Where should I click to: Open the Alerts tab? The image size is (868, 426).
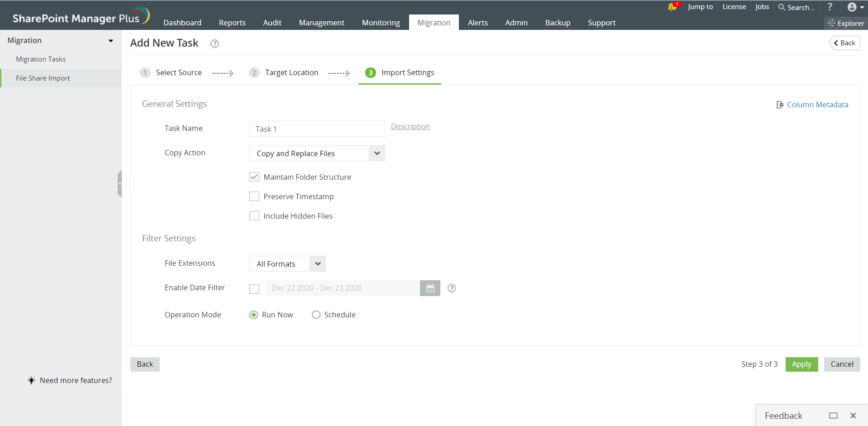point(478,23)
